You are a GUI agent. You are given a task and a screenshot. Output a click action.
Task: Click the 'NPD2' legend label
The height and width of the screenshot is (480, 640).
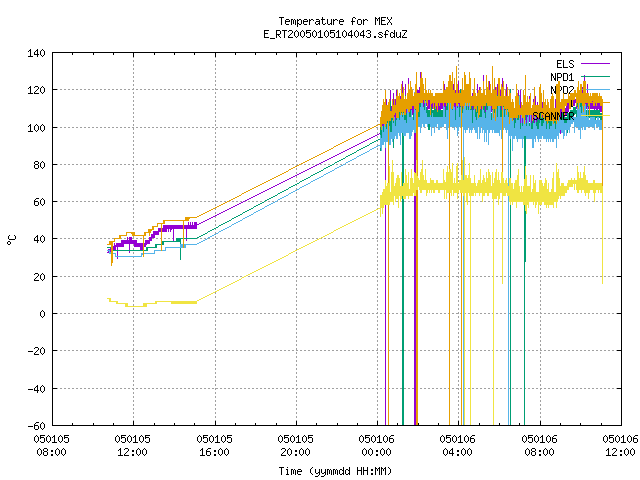[x=562, y=90]
